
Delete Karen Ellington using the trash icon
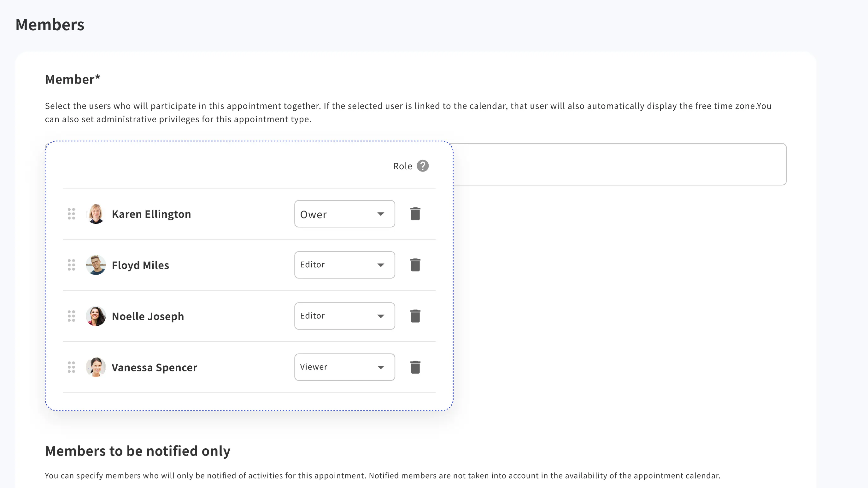[415, 214]
